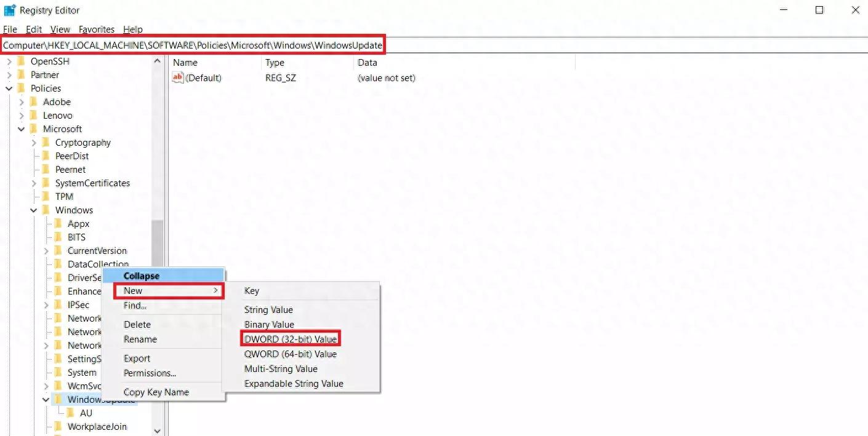The height and width of the screenshot is (436, 868).
Task: Select Permissions... in the context menu
Action: pyautogui.click(x=150, y=373)
